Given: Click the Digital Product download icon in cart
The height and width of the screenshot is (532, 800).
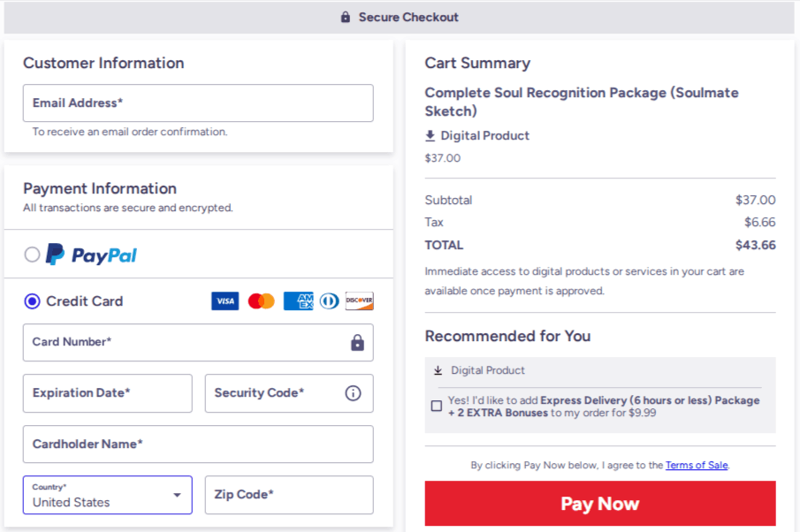Looking at the screenshot, I should [x=430, y=136].
